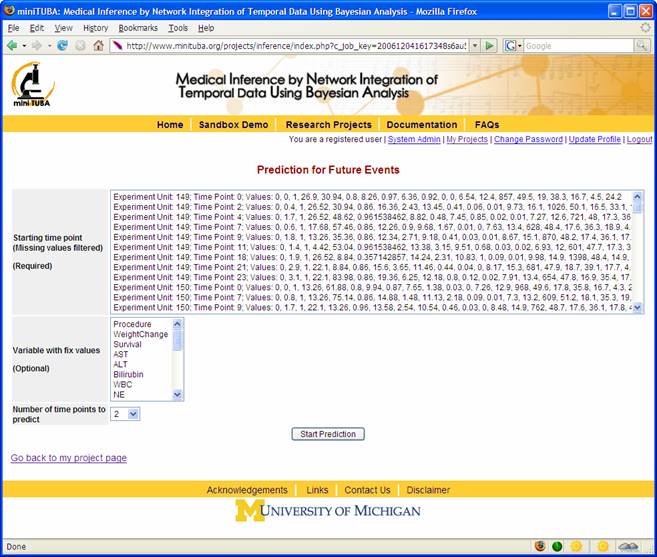Click the Google search input box

[579, 46]
